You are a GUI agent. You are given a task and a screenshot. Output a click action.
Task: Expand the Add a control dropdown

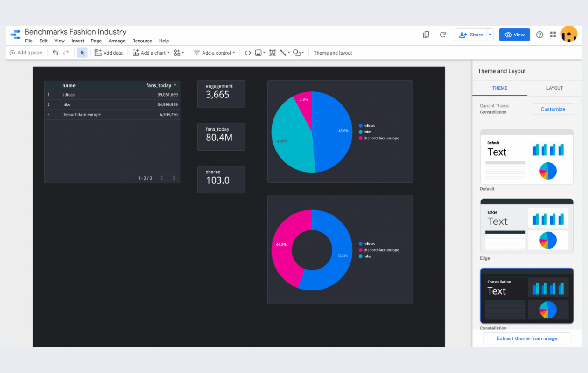(x=234, y=53)
